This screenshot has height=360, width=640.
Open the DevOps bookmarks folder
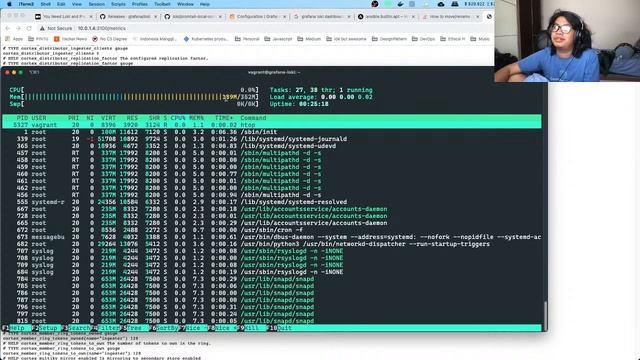(x=423, y=39)
